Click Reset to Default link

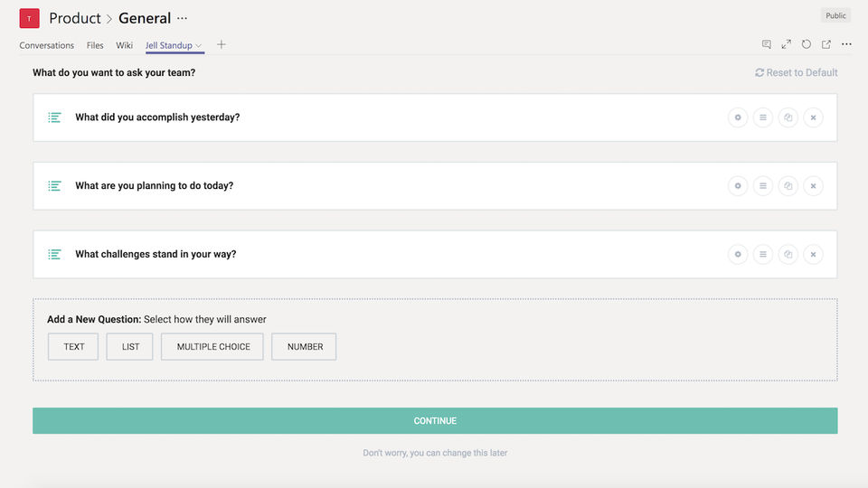click(797, 72)
